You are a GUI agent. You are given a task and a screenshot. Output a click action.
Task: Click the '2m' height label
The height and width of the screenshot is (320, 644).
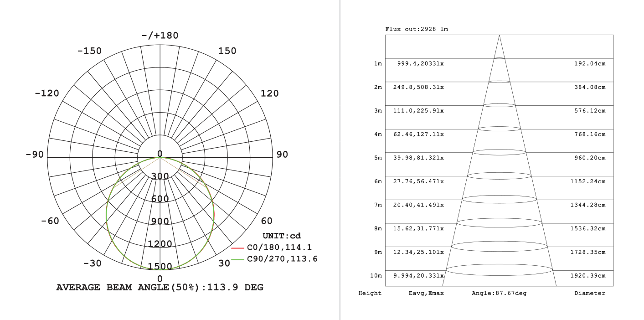pyautogui.click(x=378, y=87)
